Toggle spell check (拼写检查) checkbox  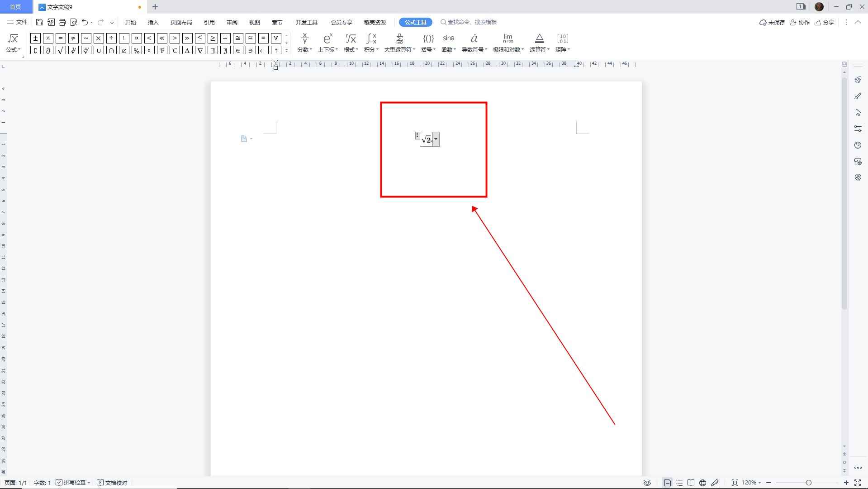tap(59, 483)
